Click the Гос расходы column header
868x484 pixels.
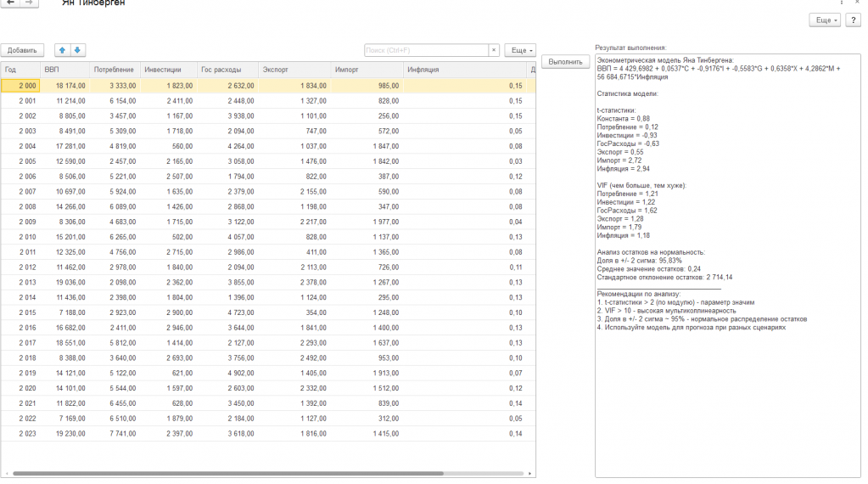click(x=227, y=70)
